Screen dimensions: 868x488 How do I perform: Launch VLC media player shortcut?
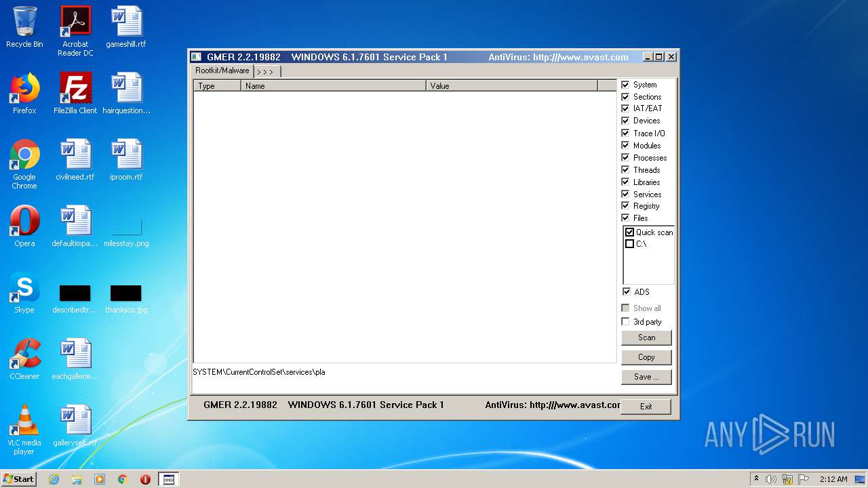point(24,430)
